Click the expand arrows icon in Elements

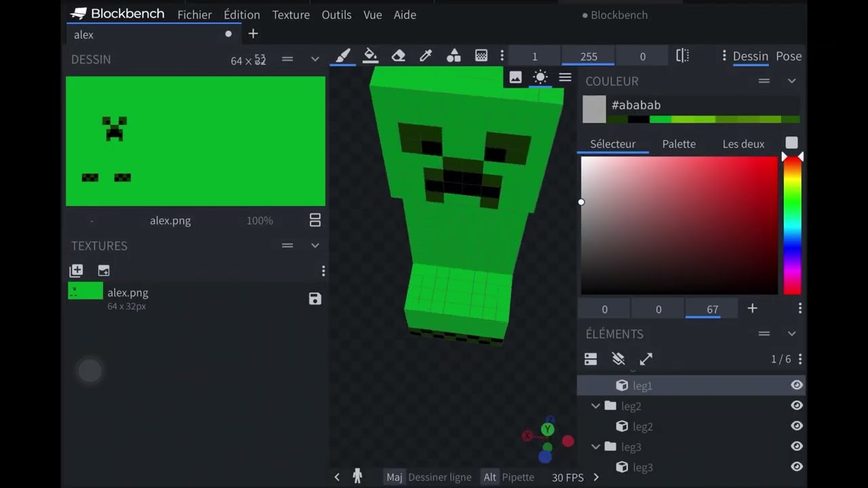coord(646,359)
